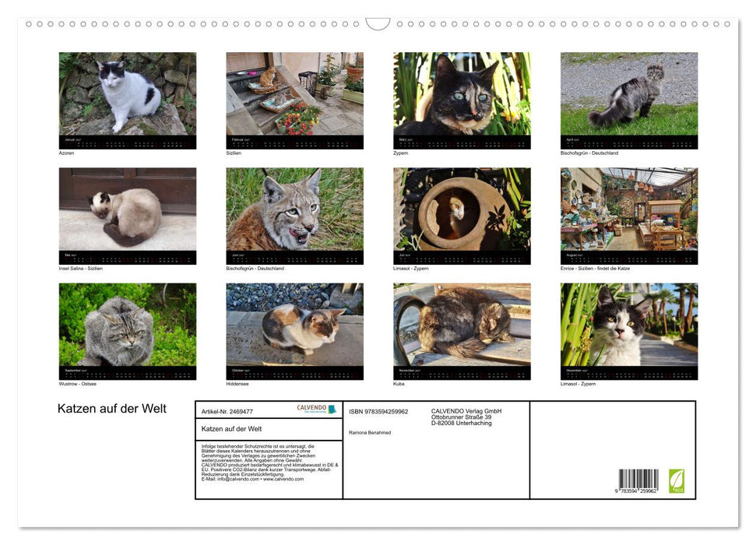
Task: Click the 'Hiddensee' caption
Action: click(x=237, y=384)
